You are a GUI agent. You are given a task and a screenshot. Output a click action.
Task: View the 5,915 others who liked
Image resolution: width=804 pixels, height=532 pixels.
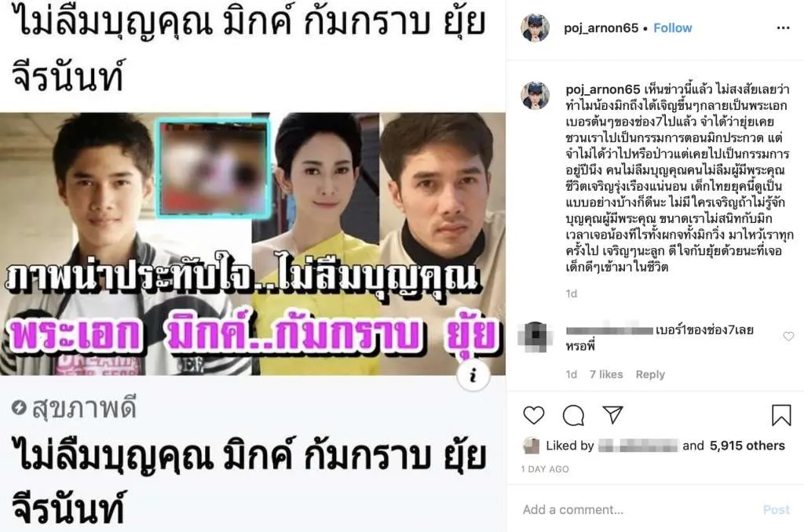747,446
